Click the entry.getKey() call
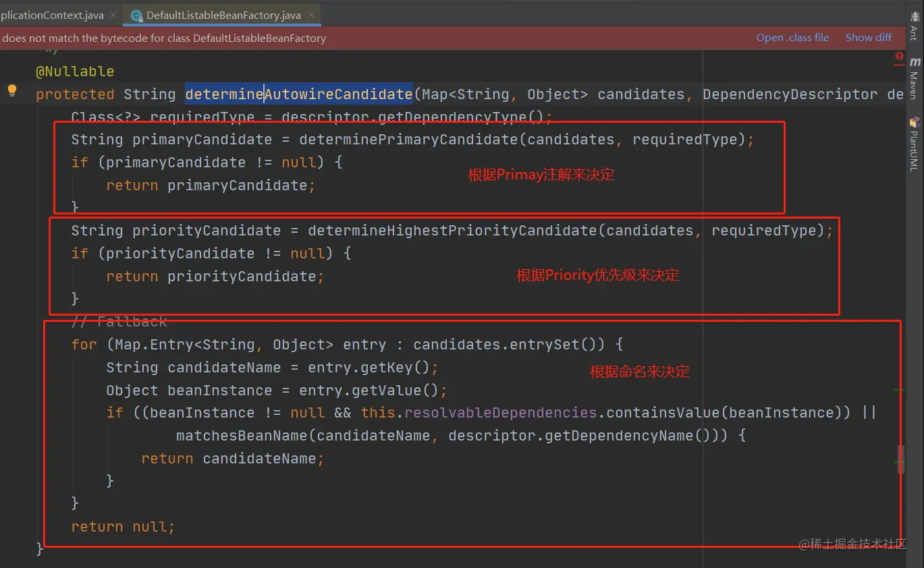Viewport: 924px width, 568px height. point(369,368)
